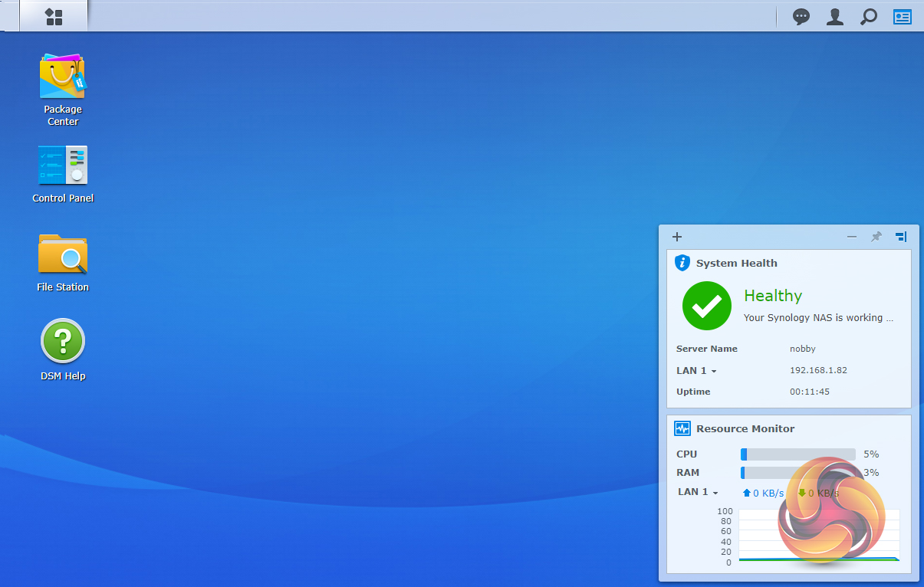Launch Control Panel from the desktop
Viewport: 924px width, 587px height.
click(63, 175)
